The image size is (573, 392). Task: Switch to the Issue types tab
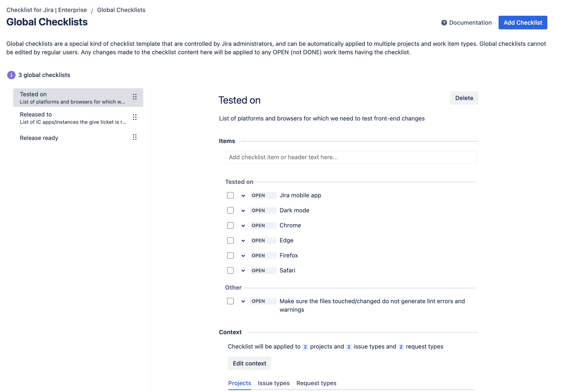pyautogui.click(x=274, y=383)
